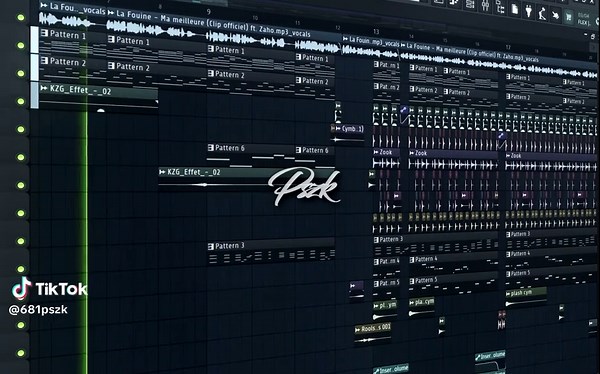Open clip menu of second KZG_Effet_-_02 clip

click(162, 172)
